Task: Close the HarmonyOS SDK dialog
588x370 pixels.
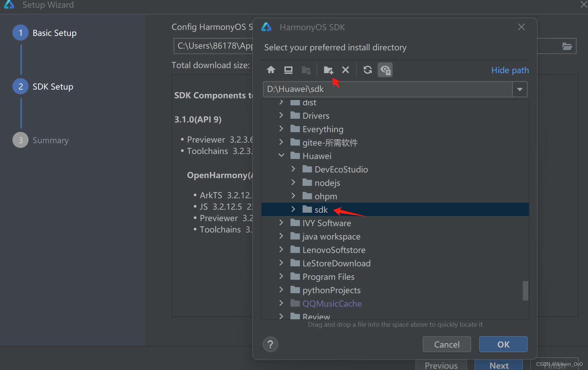Action: pyautogui.click(x=521, y=27)
